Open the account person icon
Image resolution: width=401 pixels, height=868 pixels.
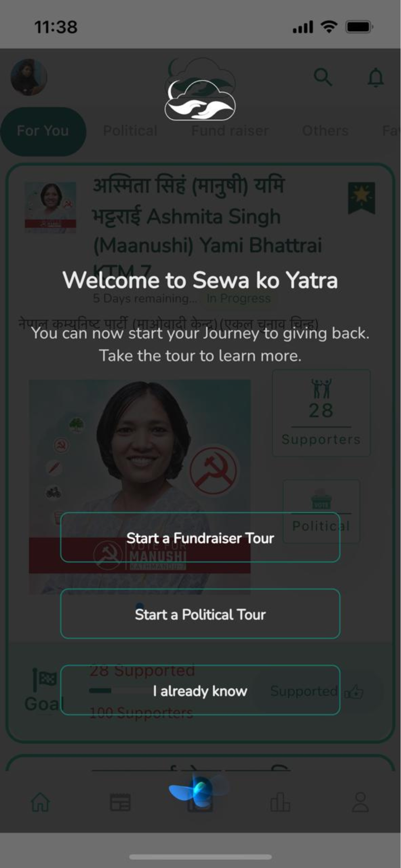[360, 802]
